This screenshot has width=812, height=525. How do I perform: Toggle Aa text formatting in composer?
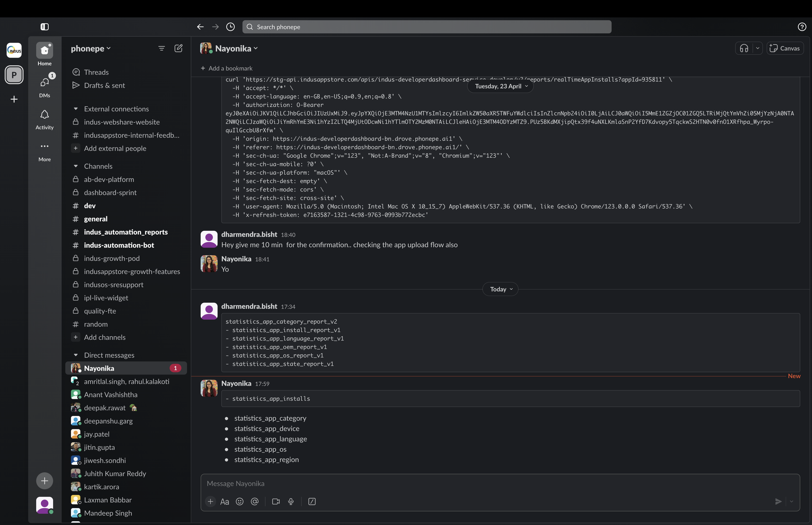point(225,501)
